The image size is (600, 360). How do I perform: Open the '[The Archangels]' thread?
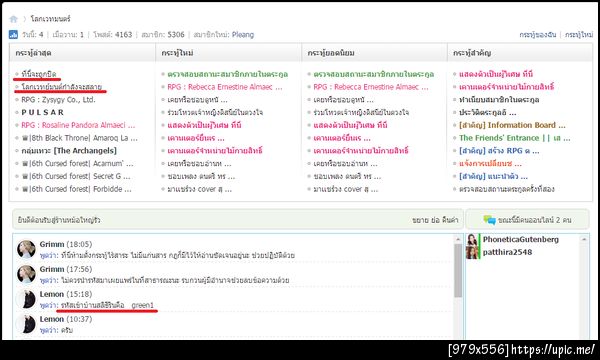pyautogui.click(x=69, y=150)
